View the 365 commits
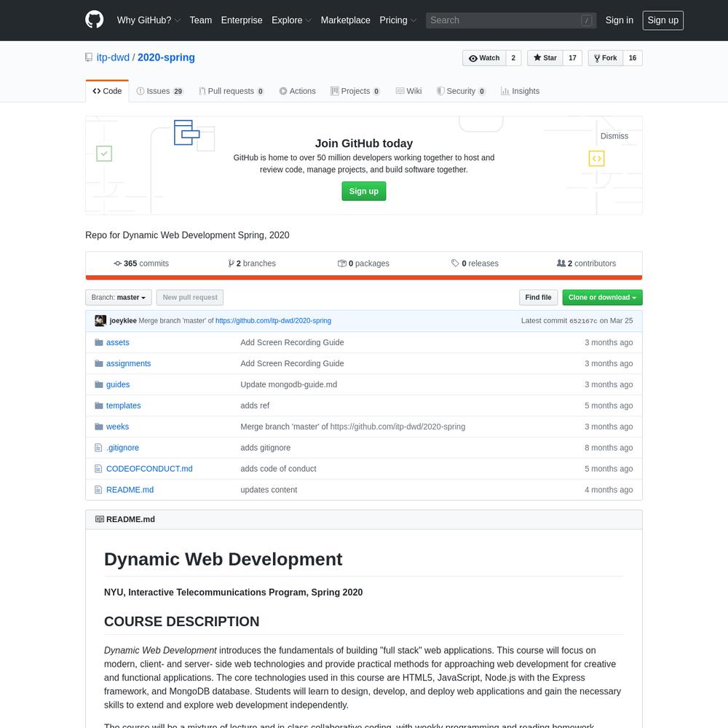The width and height of the screenshot is (728, 728). (141, 264)
